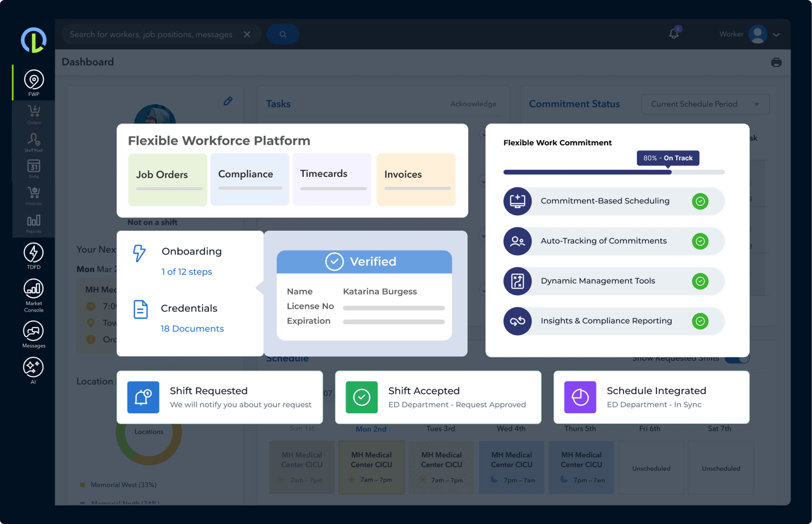Click the Auto-Tracking of Commitments icon

click(x=517, y=241)
